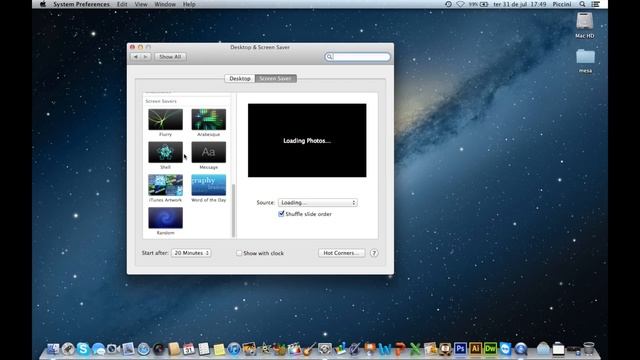Select the Word of the Day screen saver
Screen dimensions: 640x360
pyautogui.click(x=209, y=188)
